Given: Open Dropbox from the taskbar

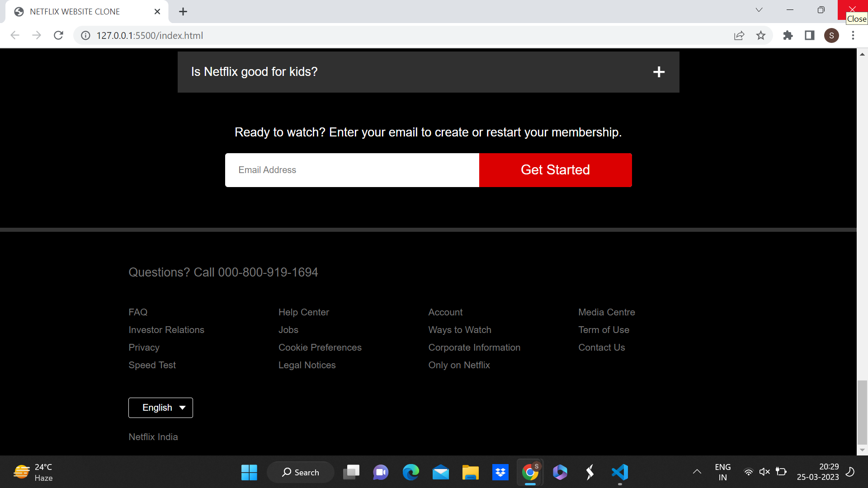Looking at the screenshot, I should tap(500, 472).
